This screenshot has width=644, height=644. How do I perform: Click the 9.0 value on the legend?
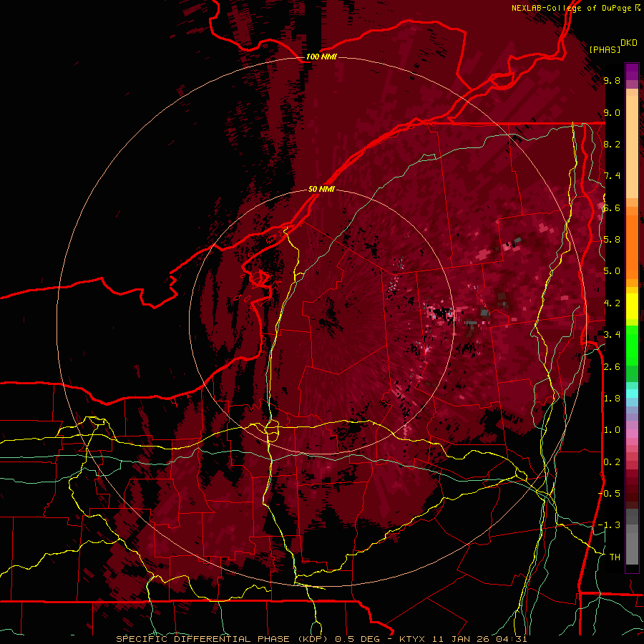612,112
